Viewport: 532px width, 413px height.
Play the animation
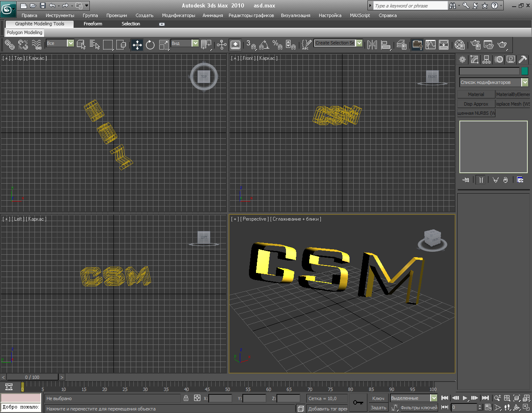pyautogui.click(x=465, y=398)
